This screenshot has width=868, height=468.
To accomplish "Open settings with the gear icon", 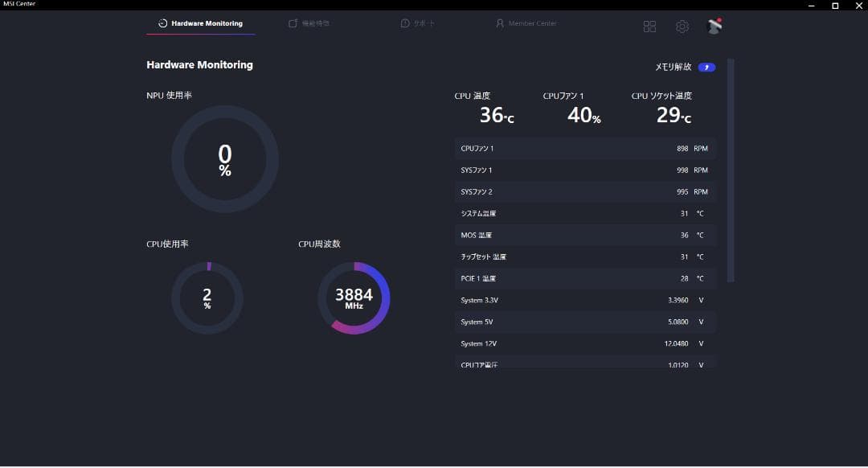I will pos(682,27).
